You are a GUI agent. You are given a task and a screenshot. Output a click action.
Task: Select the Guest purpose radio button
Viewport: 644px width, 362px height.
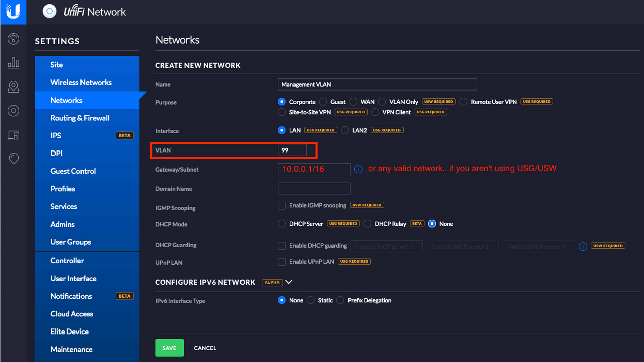323,102
